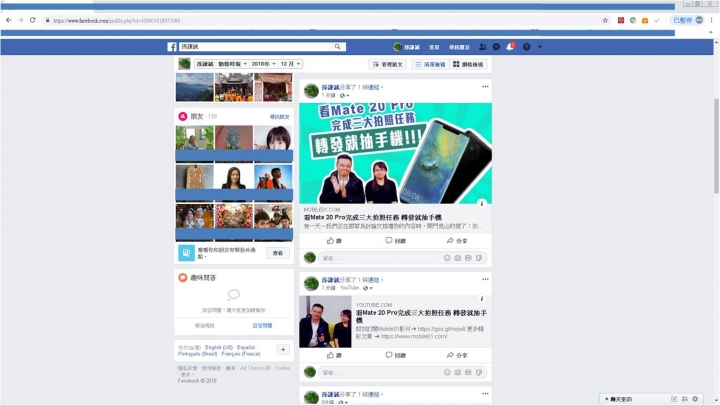Open the account dropdown arrow in blue bar
The image size is (720, 405).
[x=540, y=47]
